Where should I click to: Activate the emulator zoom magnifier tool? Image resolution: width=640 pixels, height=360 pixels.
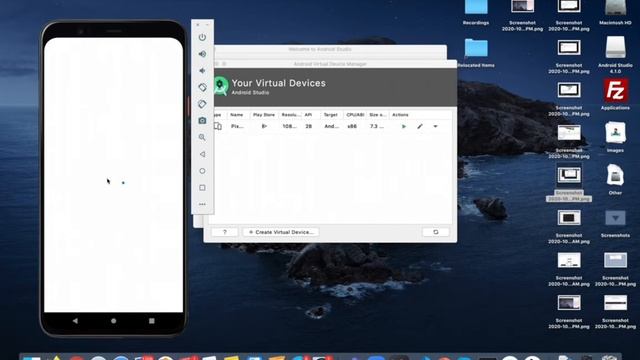click(202, 138)
